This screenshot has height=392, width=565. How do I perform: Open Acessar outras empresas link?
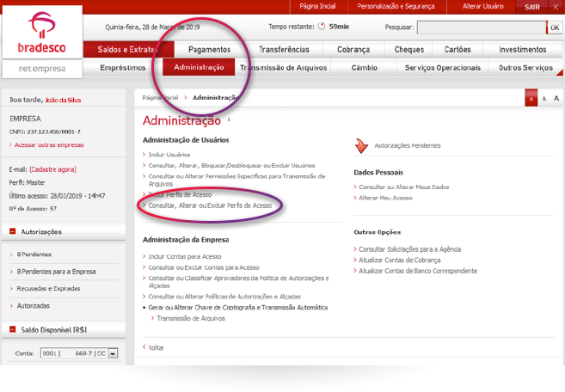point(47,145)
